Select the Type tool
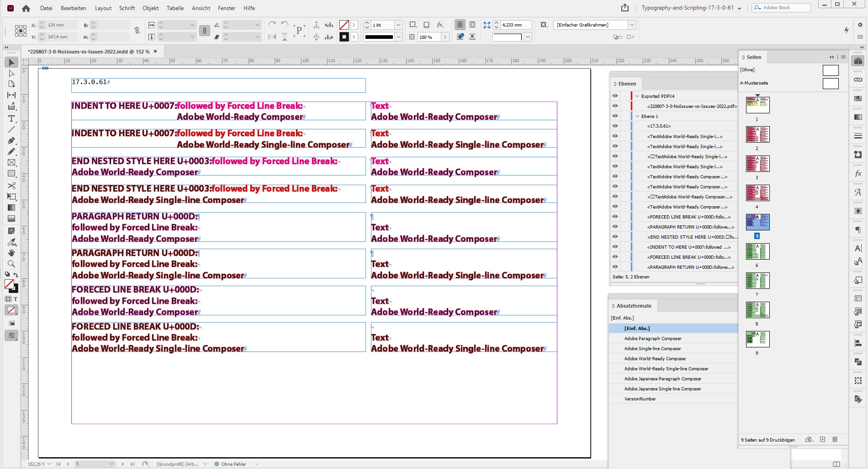This screenshot has width=868, height=469. pyautogui.click(x=11, y=118)
